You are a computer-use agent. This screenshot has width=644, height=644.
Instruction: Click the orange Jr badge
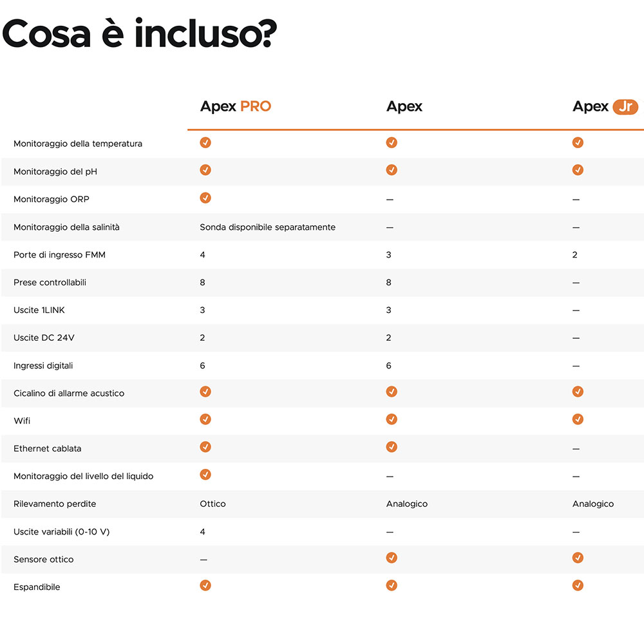tap(625, 107)
